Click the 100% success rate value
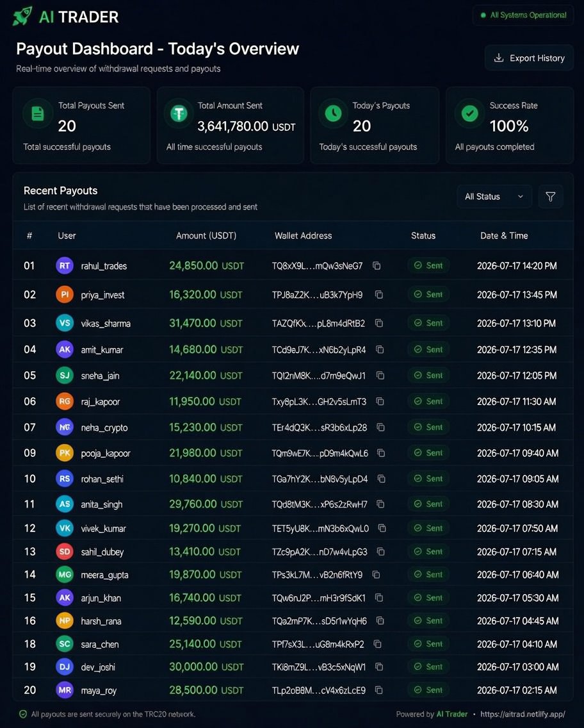 tap(509, 126)
